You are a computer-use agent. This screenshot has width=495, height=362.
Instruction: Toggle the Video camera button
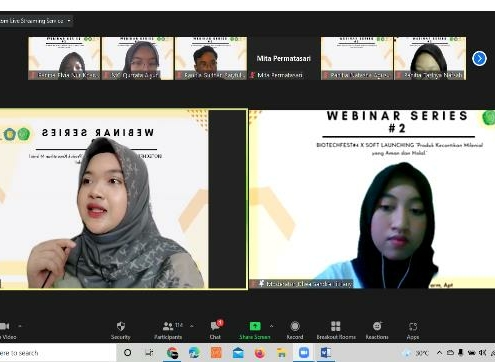click(7, 330)
